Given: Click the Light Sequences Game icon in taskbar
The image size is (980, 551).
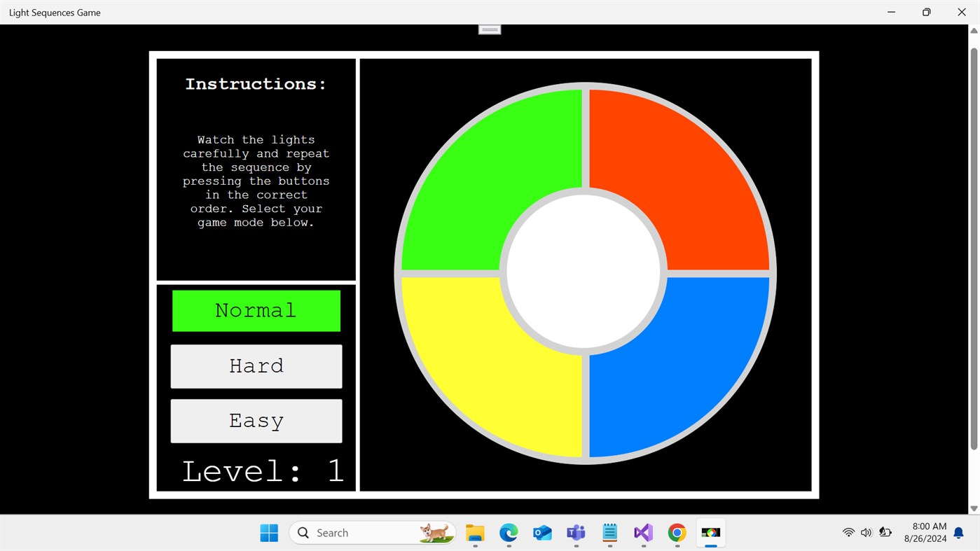Looking at the screenshot, I should 710,532.
